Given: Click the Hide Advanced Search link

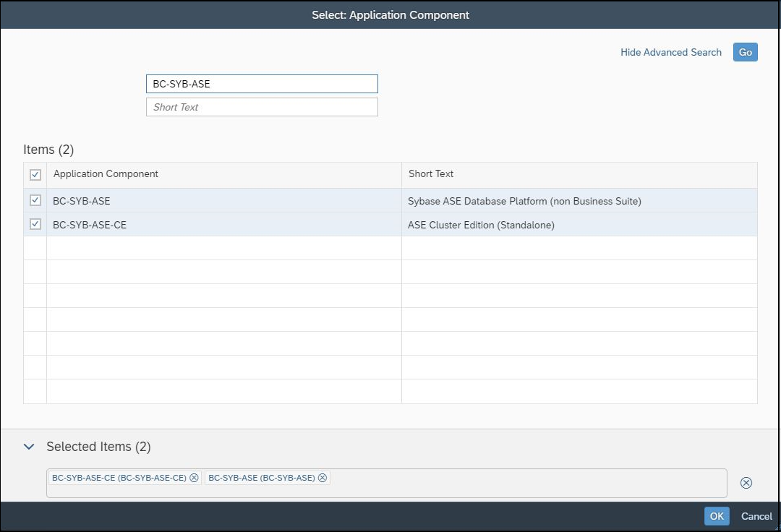Looking at the screenshot, I should 670,52.
